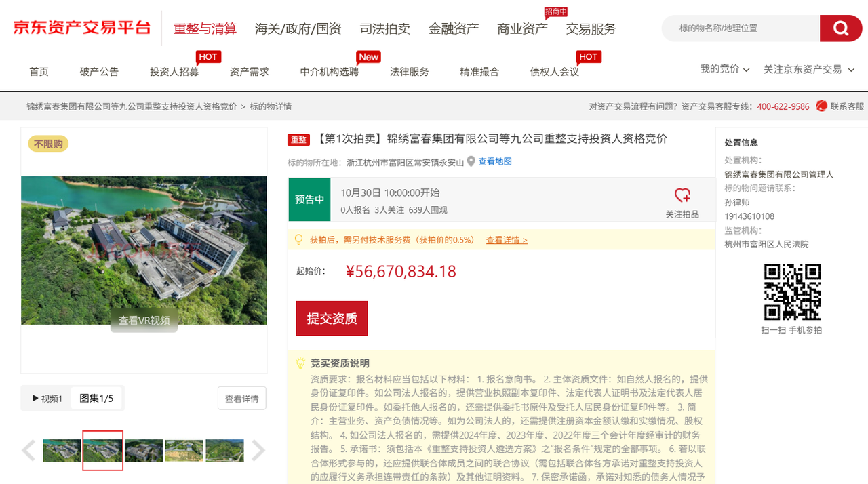Viewport: 868px width, 484px height.
Task: Click the 查看地图 link
Action: click(x=495, y=162)
